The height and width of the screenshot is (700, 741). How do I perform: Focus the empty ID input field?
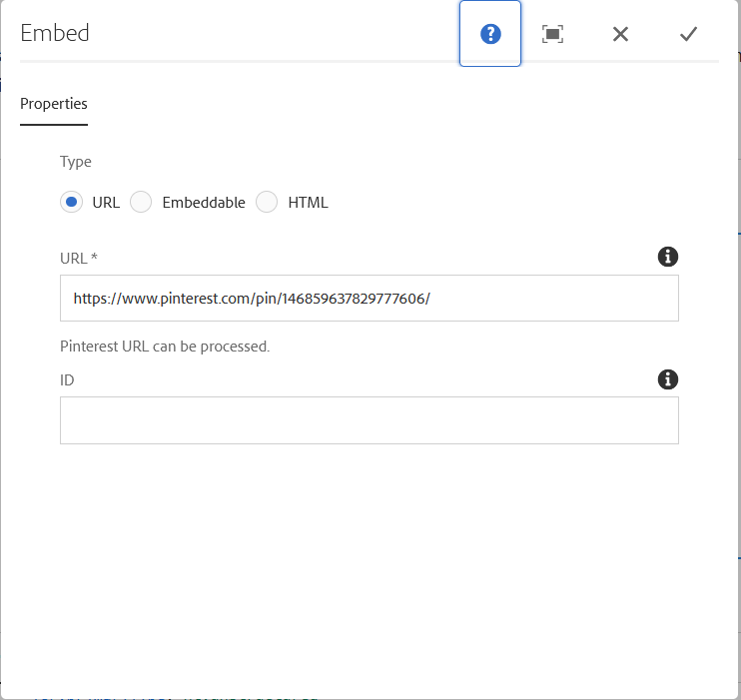(370, 420)
